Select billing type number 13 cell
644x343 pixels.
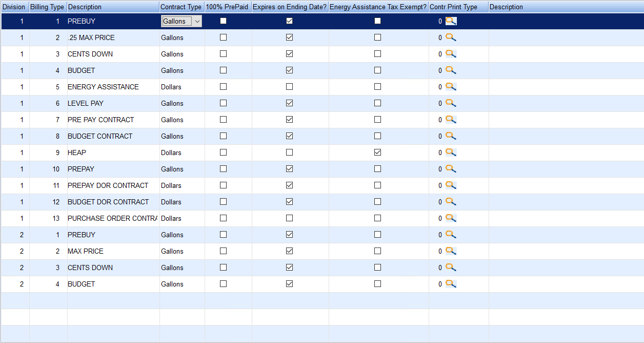point(48,218)
